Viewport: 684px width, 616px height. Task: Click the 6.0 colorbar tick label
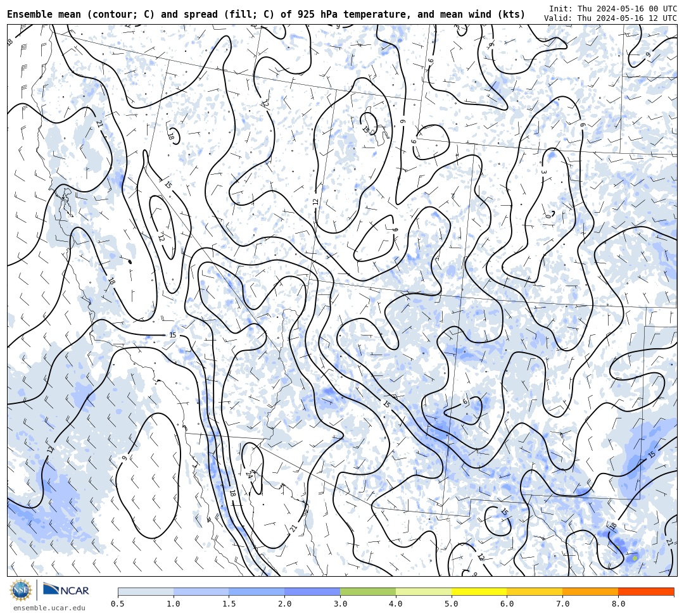tap(507, 604)
